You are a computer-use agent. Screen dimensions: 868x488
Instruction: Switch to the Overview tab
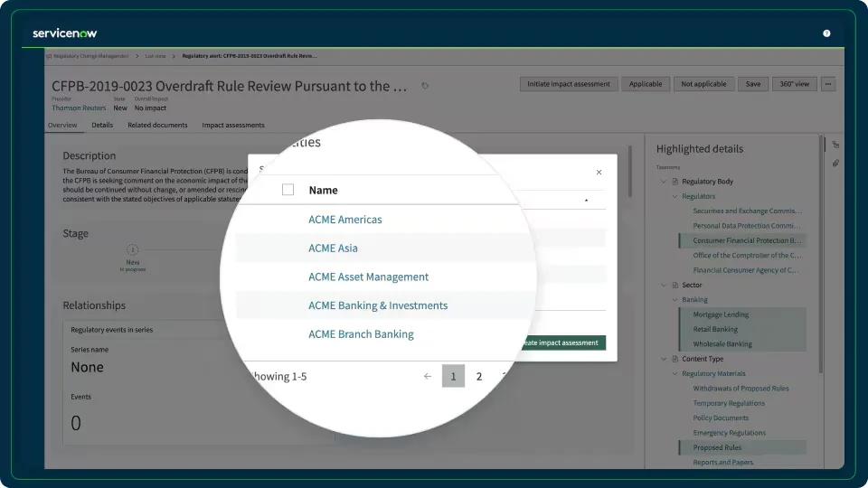[62, 125]
